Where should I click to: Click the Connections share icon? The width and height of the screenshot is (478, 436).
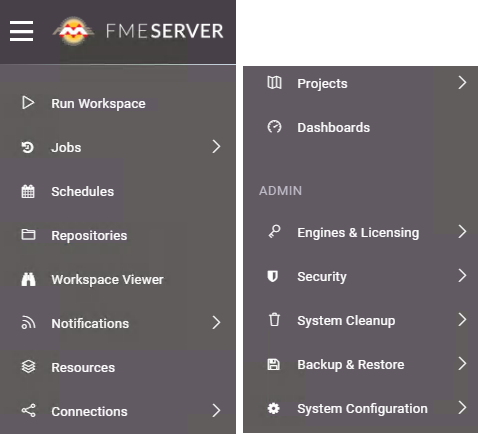click(28, 411)
